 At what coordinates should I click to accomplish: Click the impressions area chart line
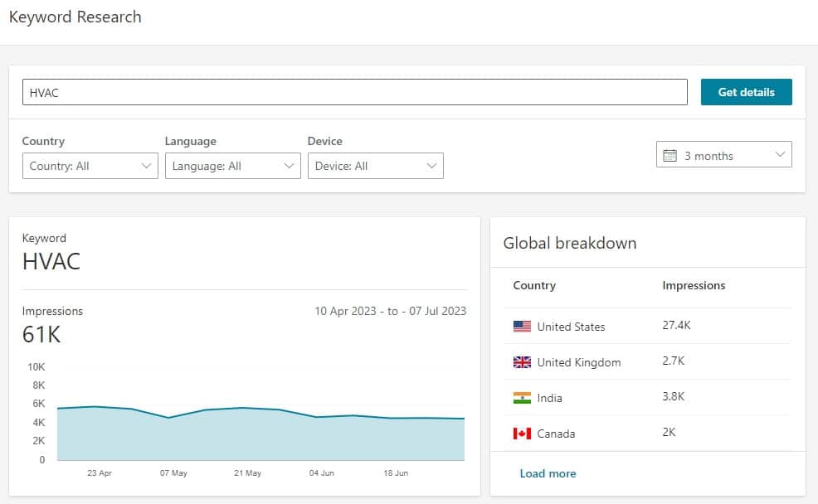tap(260, 409)
